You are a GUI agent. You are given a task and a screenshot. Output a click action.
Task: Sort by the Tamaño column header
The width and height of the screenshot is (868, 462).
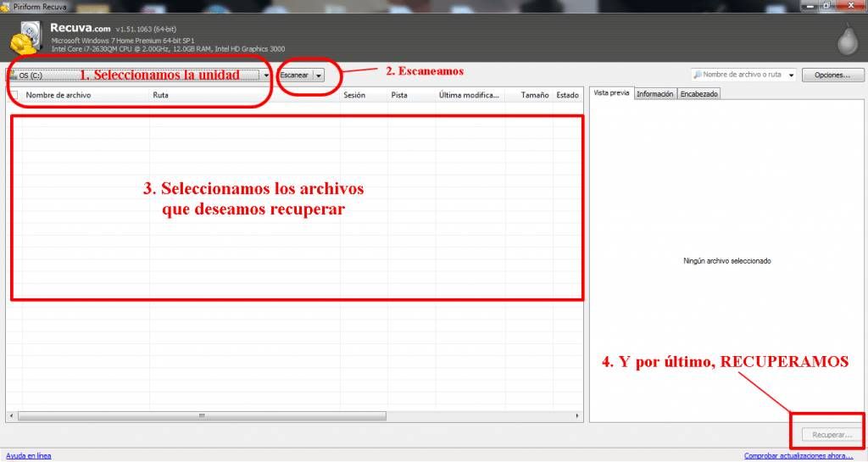529,95
